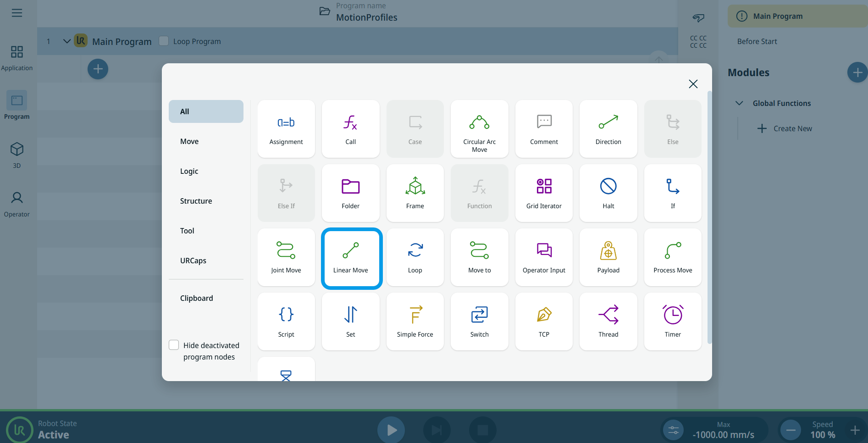Click Create New global function
Image resolution: width=868 pixels, height=443 pixels.
[785, 128]
